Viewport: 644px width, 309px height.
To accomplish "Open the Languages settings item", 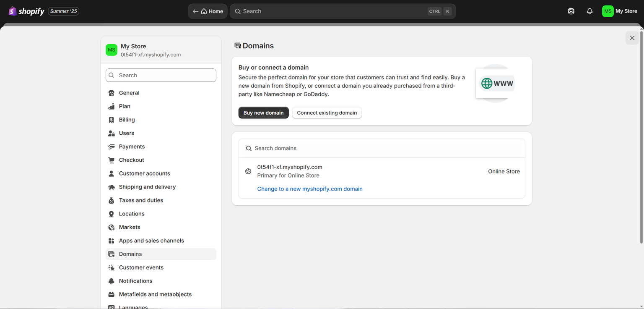I will (161, 307).
